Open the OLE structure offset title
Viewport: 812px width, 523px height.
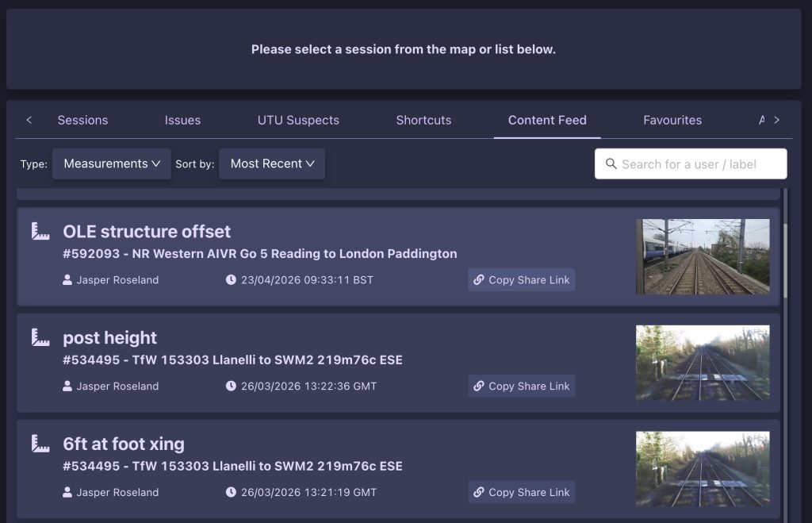coord(147,231)
